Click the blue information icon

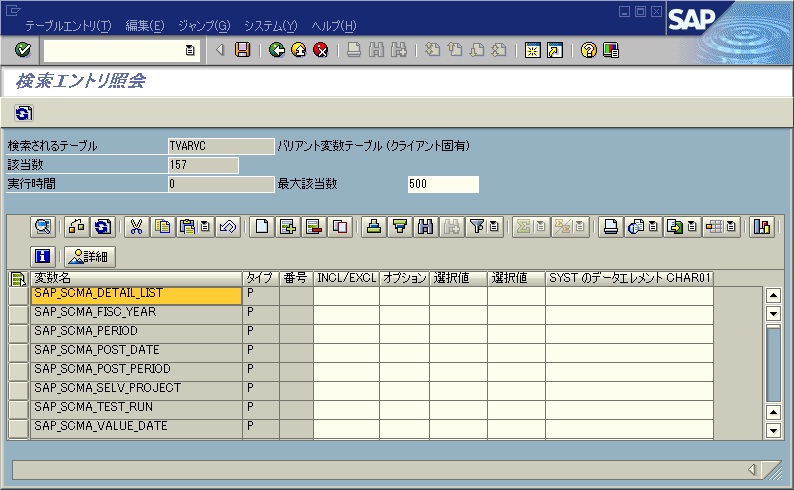42,256
